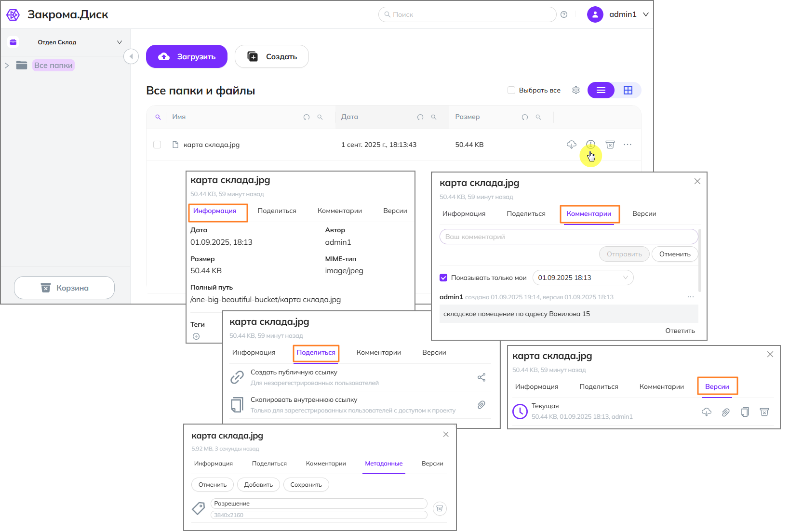Download карта склада.jpg via cloud icon in file row
Screen dimensions: 789x532
572,145
